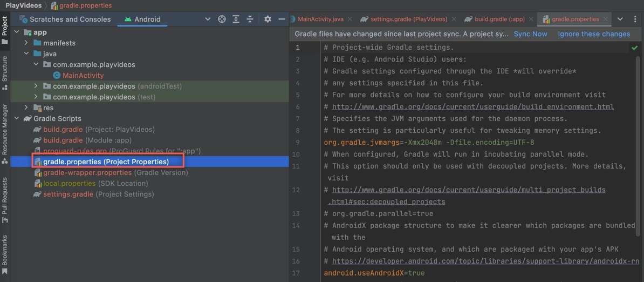
Task: Open the Pull Requests side tab
Action: click(5, 200)
